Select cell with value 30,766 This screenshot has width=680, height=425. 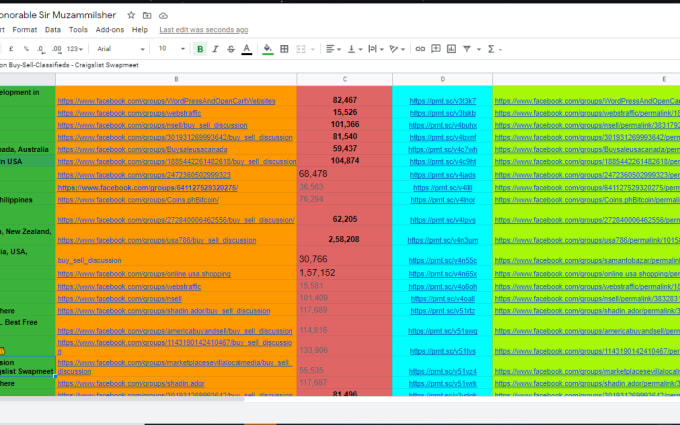pyautogui.click(x=345, y=256)
